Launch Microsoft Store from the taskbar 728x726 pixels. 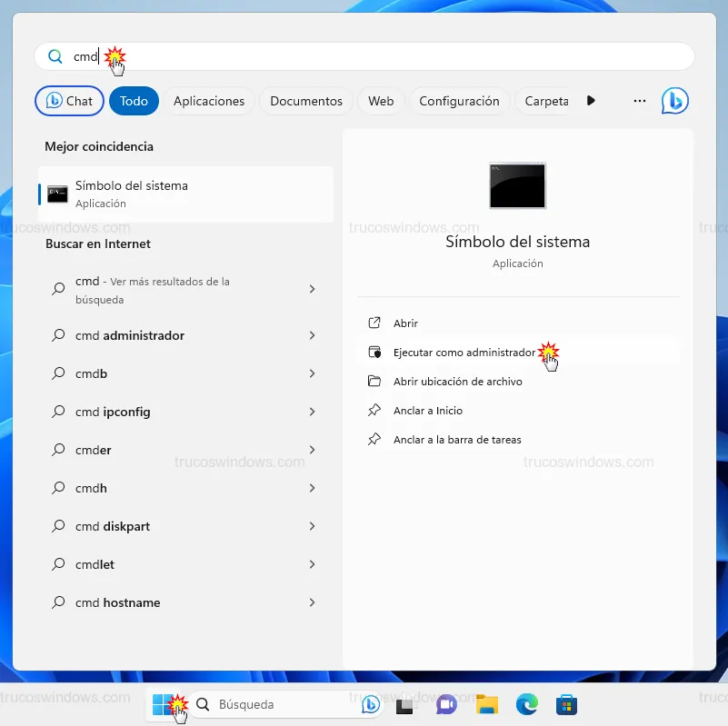[567, 704]
